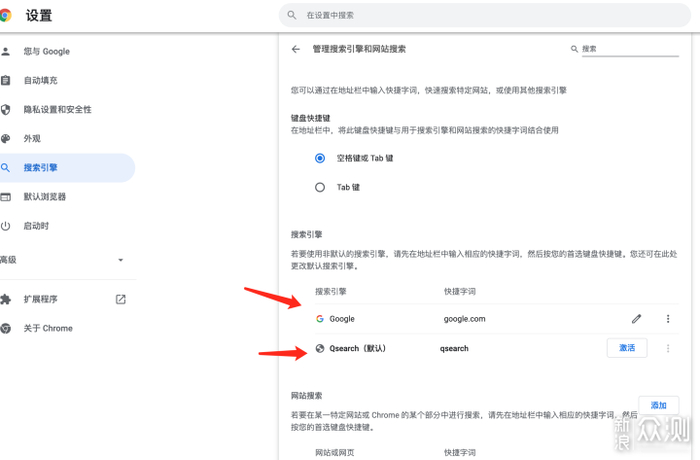Select the 空格键或 Tab 键 radio option
The image size is (700, 460).
point(320,158)
